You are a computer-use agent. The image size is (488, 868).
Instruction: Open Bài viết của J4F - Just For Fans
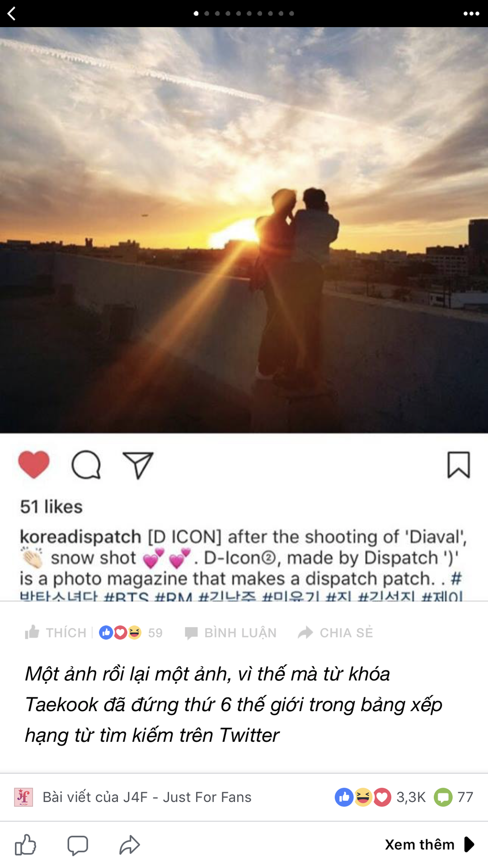pos(147,797)
